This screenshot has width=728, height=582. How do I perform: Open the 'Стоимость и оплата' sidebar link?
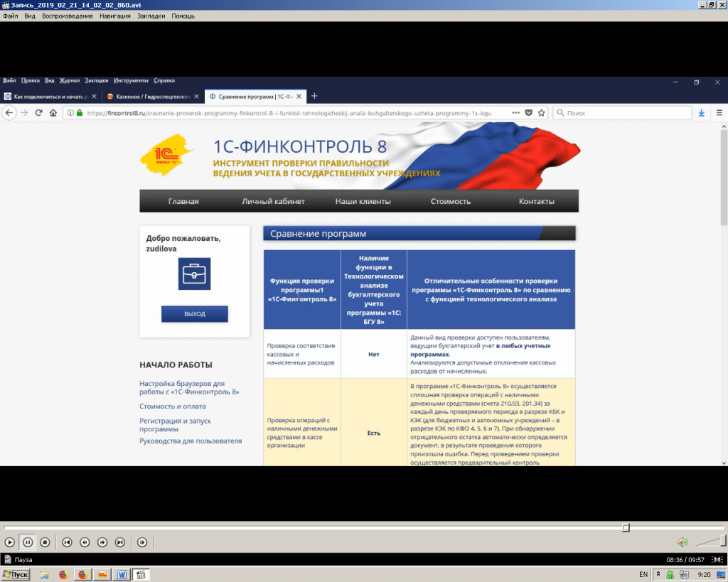pos(173,406)
